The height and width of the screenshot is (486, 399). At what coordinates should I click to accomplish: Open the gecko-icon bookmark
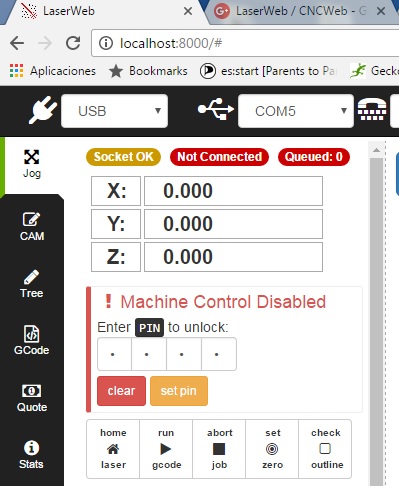[374, 71]
